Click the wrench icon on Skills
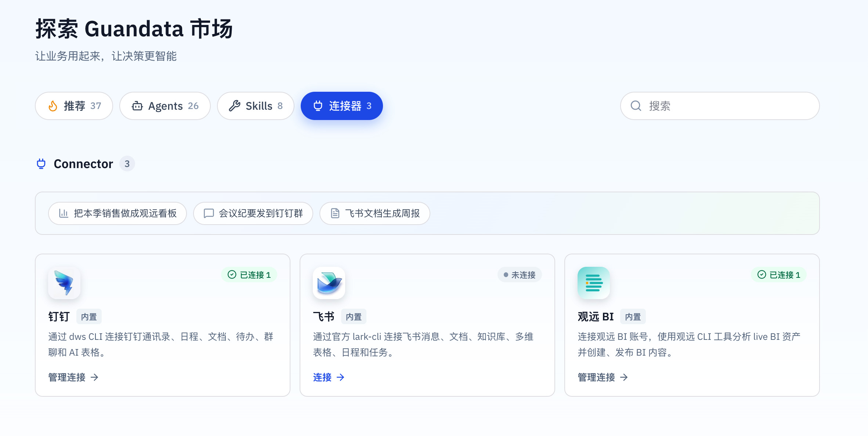This screenshot has width=868, height=436. (234, 106)
